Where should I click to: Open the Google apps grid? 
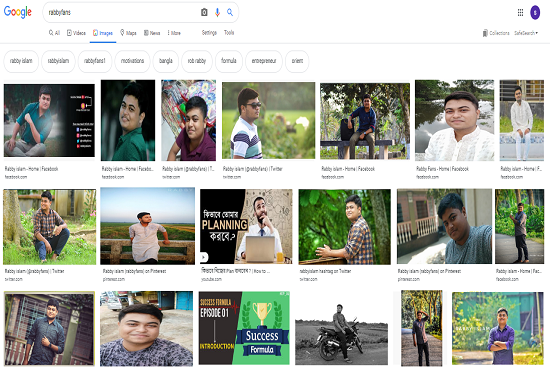(x=521, y=12)
